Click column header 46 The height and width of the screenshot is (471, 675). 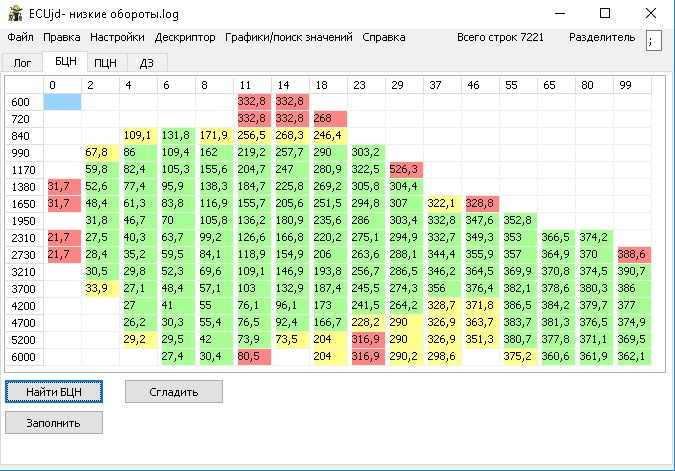[x=480, y=85]
